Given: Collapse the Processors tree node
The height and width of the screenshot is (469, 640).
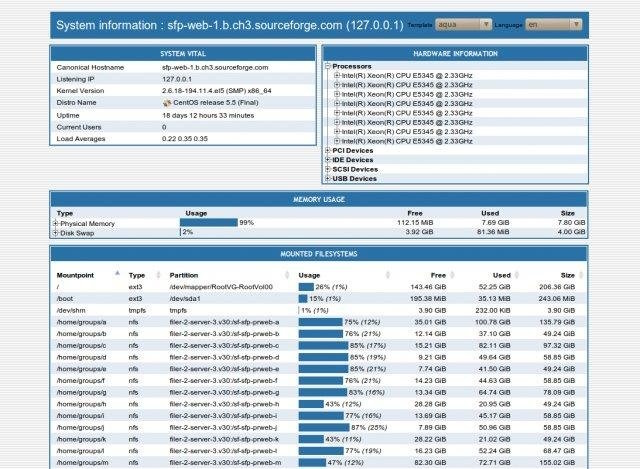Looking at the screenshot, I should pos(328,66).
